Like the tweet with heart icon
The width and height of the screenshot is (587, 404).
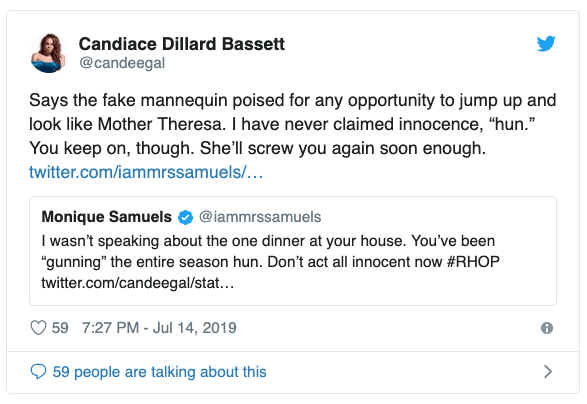click(x=38, y=328)
